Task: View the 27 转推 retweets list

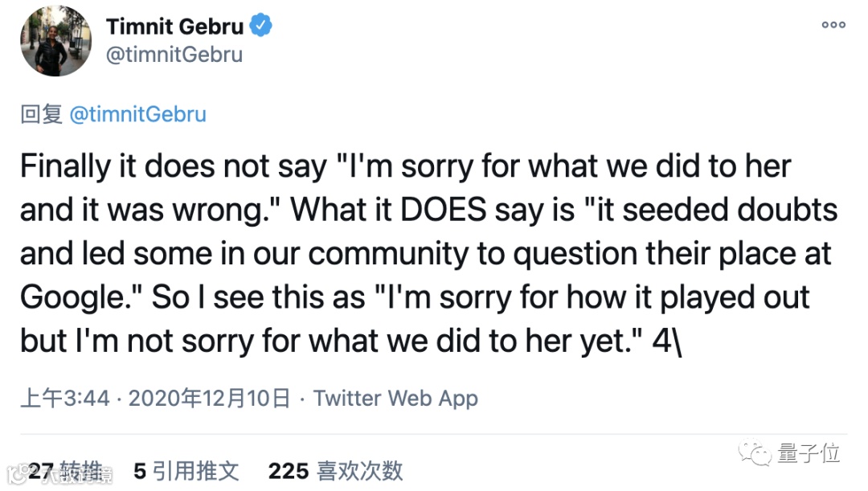Action: tap(64, 471)
